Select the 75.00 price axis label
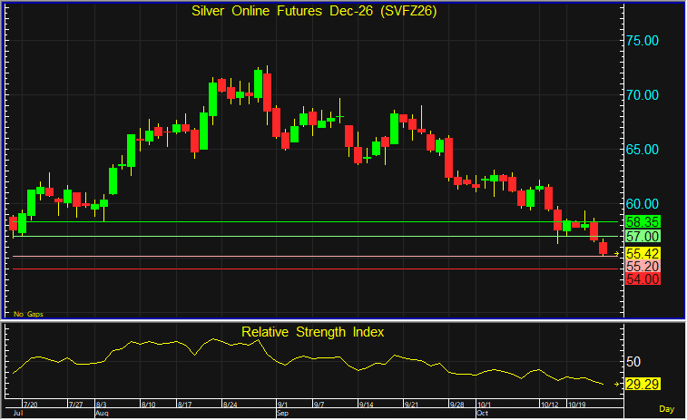Viewport: 687px width, 420px height. click(642, 41)
